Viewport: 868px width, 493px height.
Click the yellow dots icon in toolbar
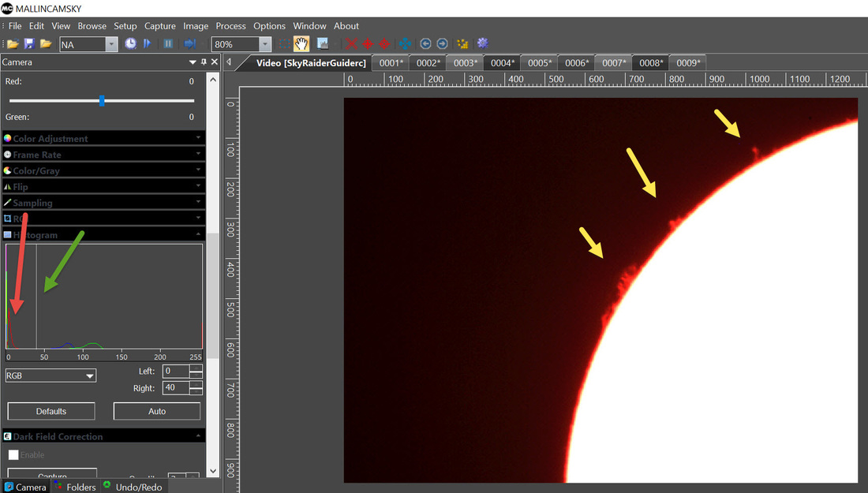pos(462,43)
